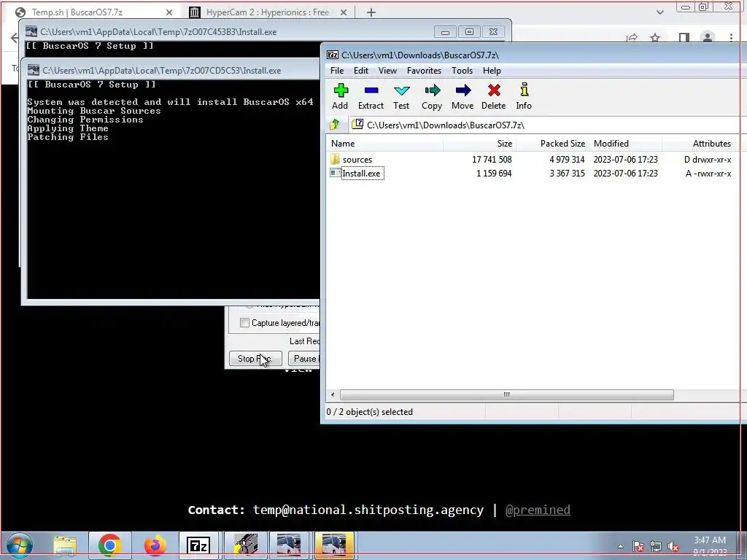Click the sources folder icon

pos(335,159)
